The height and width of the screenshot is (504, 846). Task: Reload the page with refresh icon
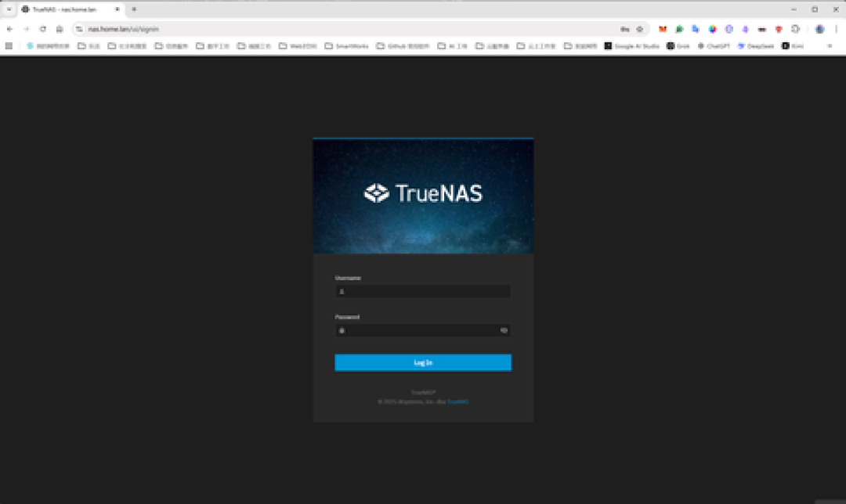42,29
